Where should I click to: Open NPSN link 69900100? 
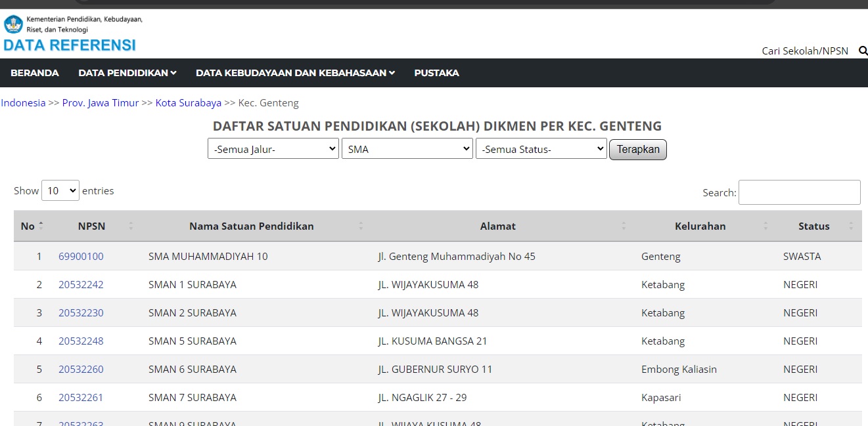pos(81,256)
